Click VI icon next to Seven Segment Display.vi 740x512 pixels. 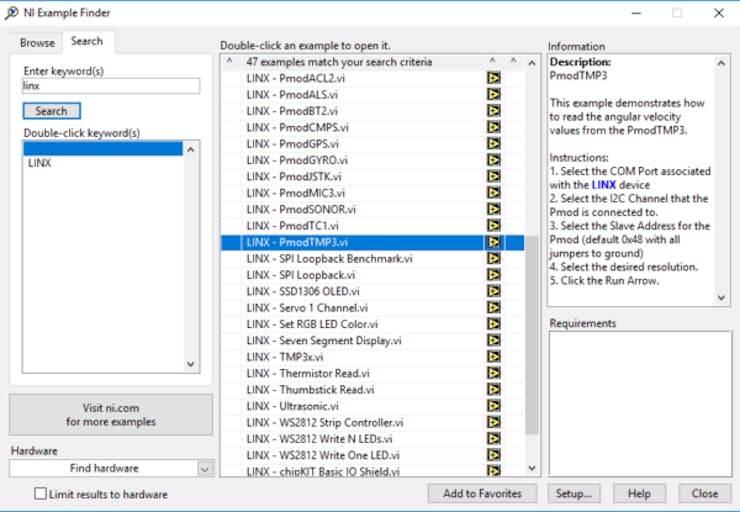click(x=494, y=340)
